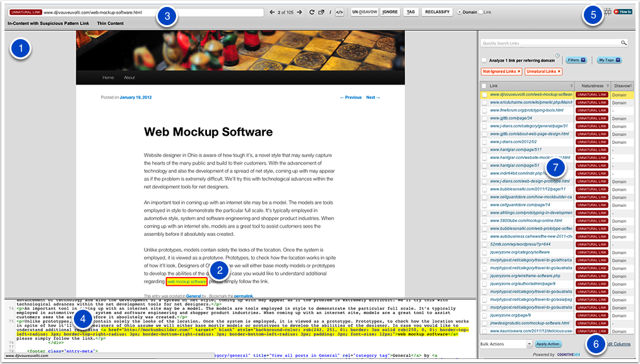
Task: Click the red UNNATURAL LINK badge in the URL bar
Action: pos(26,12)
